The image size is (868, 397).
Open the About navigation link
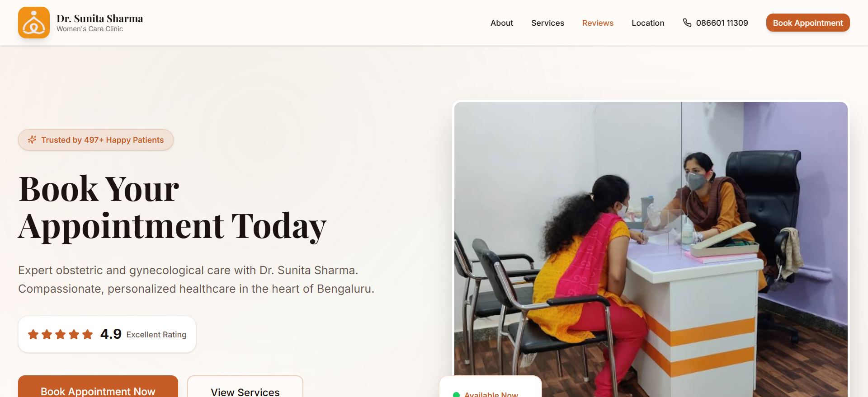click(502, 23)
